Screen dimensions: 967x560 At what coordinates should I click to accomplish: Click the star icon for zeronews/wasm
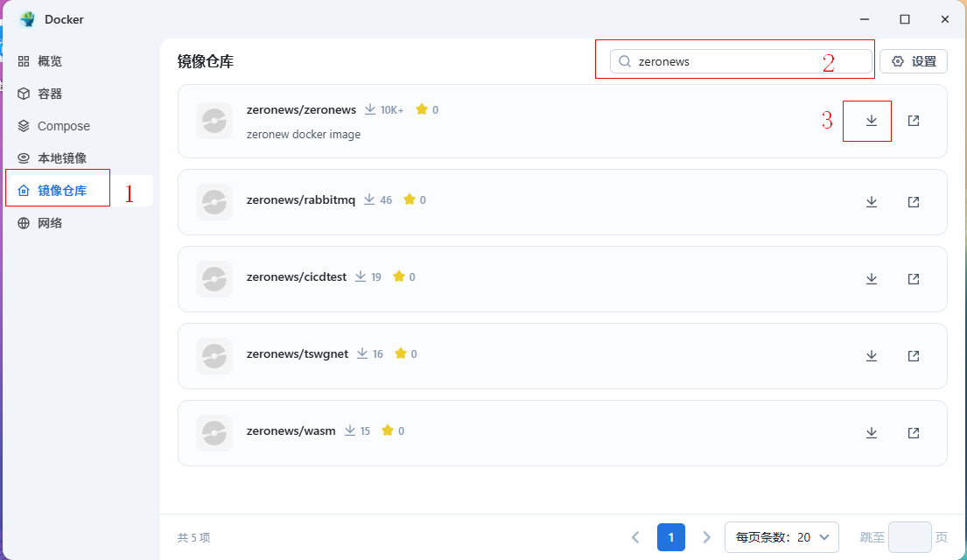pos(388,430)
